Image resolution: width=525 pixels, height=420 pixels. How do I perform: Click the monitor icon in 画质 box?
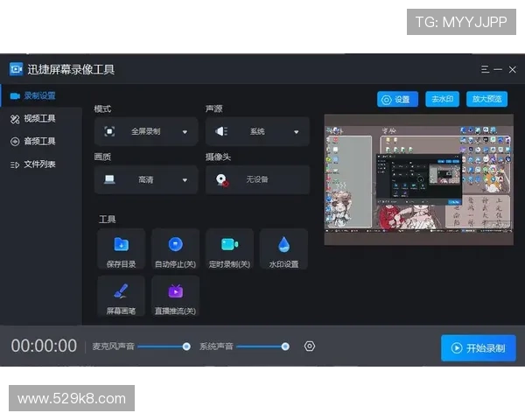coord(109,179)
